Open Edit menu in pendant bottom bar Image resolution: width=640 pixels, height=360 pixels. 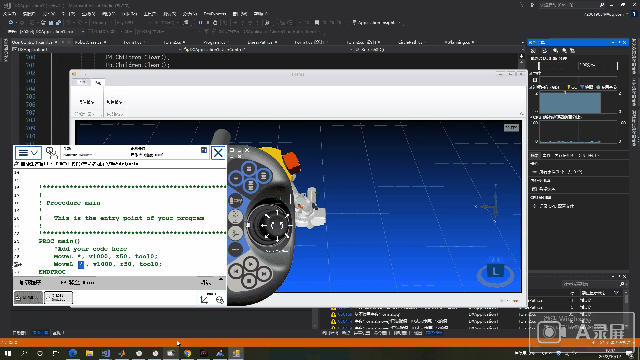coord(77,282)
